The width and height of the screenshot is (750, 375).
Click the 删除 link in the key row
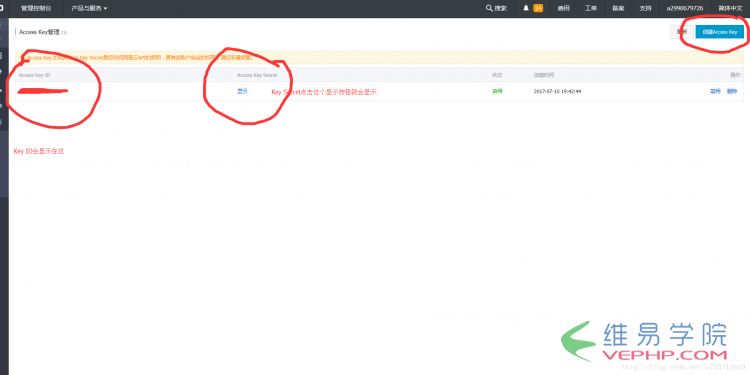(732, 91)
